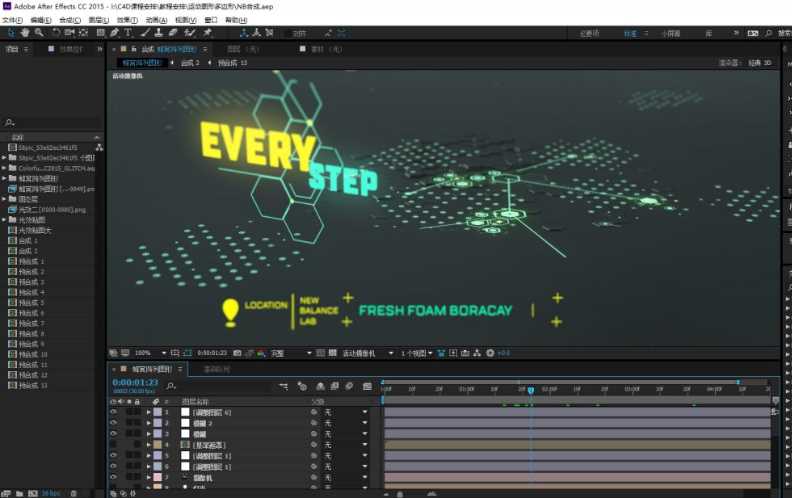Viewport: 792px width, 498px height.
Task: Click the composition mini-flowchart icon in timeline
Action: [283, 386]
